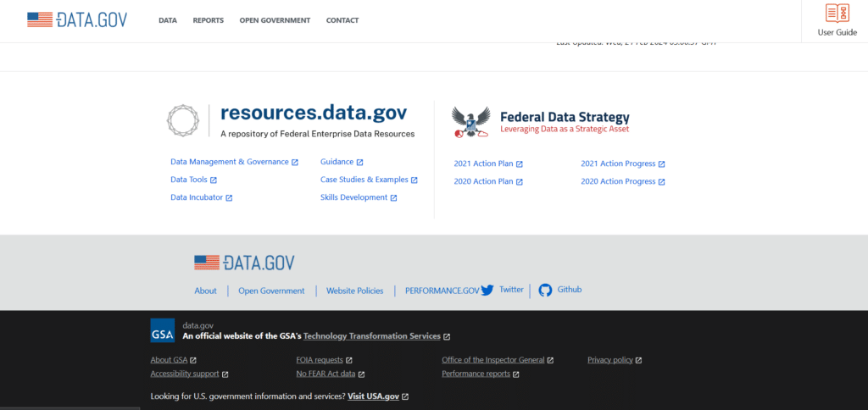Open the Github text link
This screenshot has width=868, height=410.
click(x=570, y=290)
